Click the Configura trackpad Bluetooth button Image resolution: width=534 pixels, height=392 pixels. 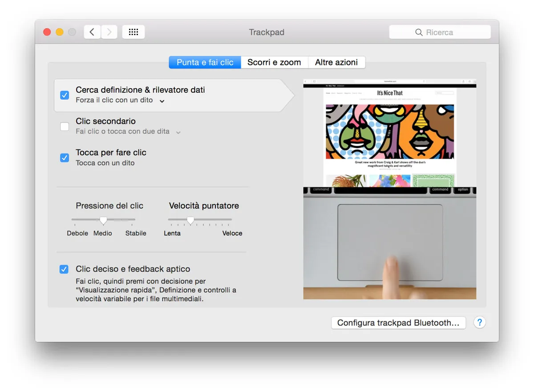pyautogui.click(x=398, y=323)
